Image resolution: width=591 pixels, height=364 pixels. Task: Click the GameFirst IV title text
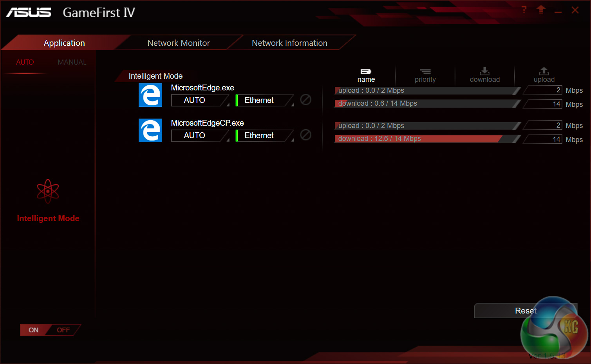click(99, 13)
